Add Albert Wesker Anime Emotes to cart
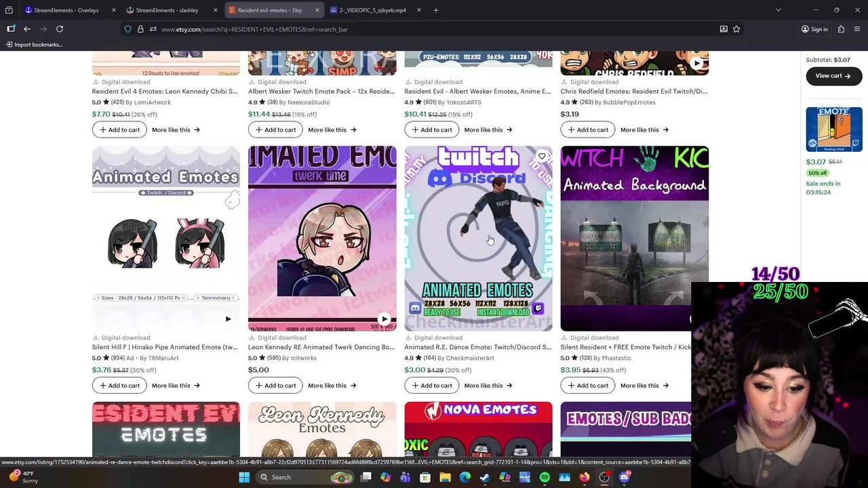868x488 pixels. 431,129
